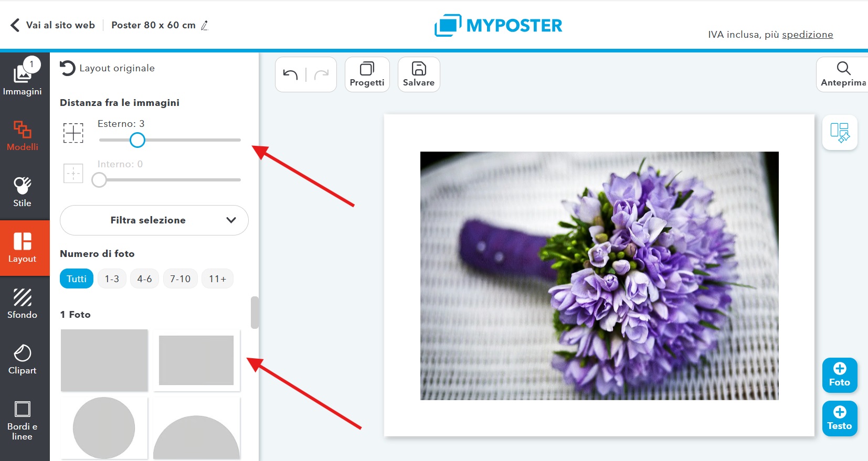Open the Modelli templates panel
868x461 pixels.
(x=23, y=136)
